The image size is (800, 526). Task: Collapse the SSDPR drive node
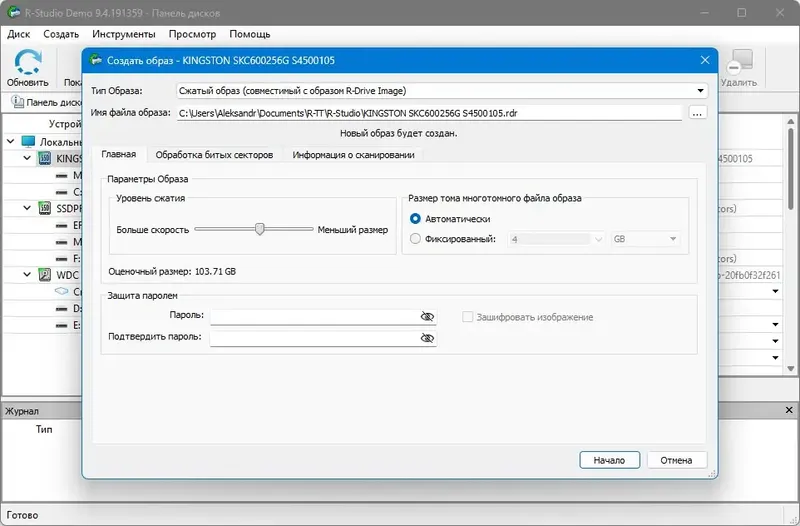pyautogui.click(x=27, y=208)
